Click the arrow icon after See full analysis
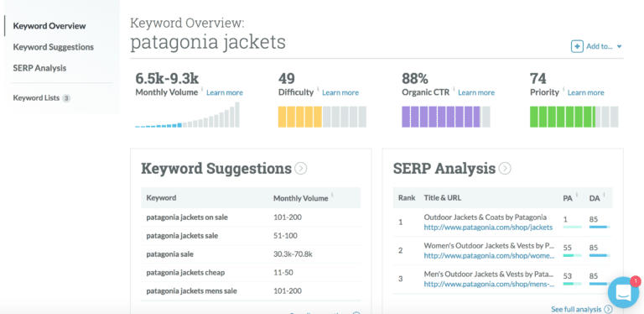The image size is (644, 314). [608, 309]
